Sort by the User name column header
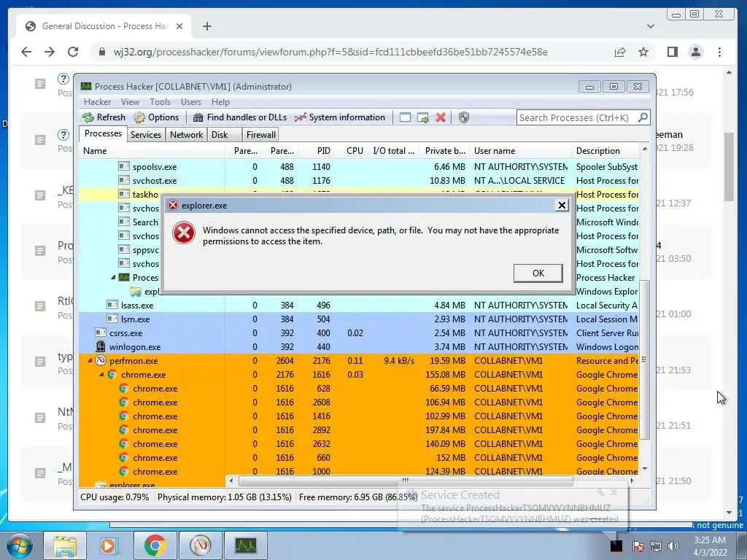747x560 pixels. [520, 150]
